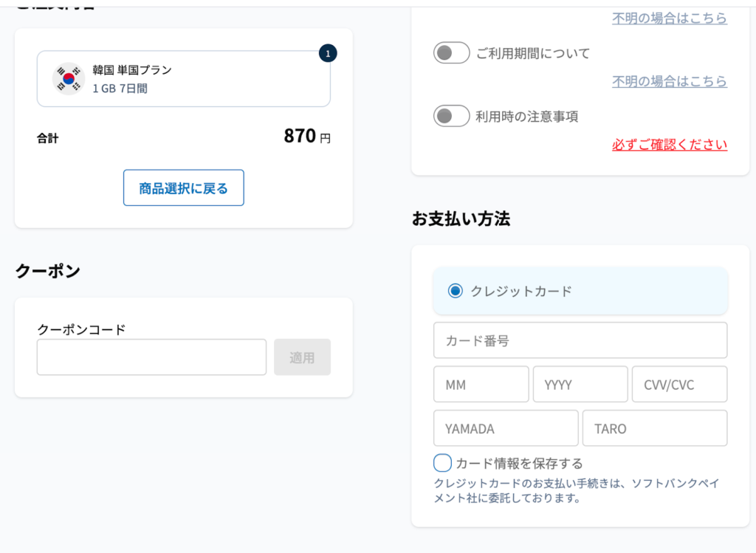
Task: Focus the CVV/CVC security code field
Action: pyautogui.click(x=679, y=385)
